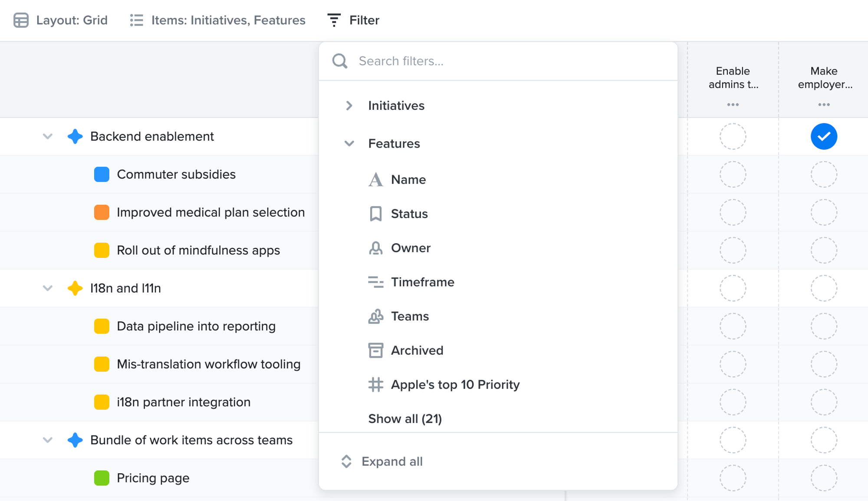Click Show all (21) link
The height and width of the screenshot is (501, 868).
[404, 419]
